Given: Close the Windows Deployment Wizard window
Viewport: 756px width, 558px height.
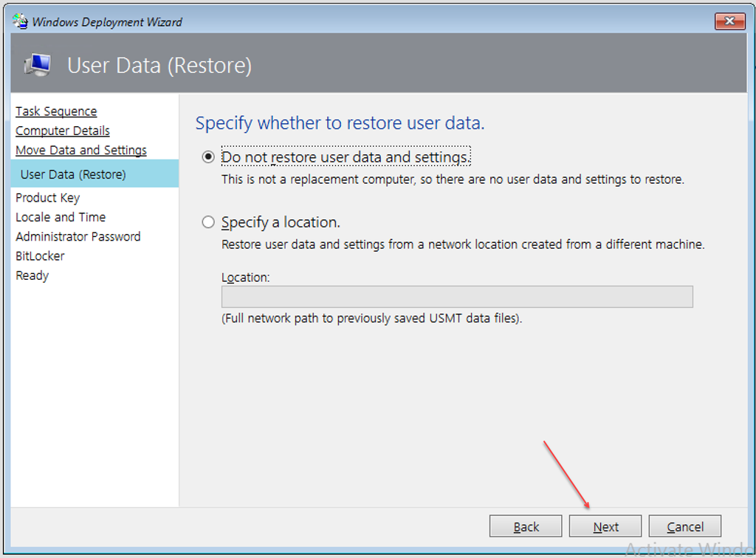Looking at the screenshot, I should (729, 21).
